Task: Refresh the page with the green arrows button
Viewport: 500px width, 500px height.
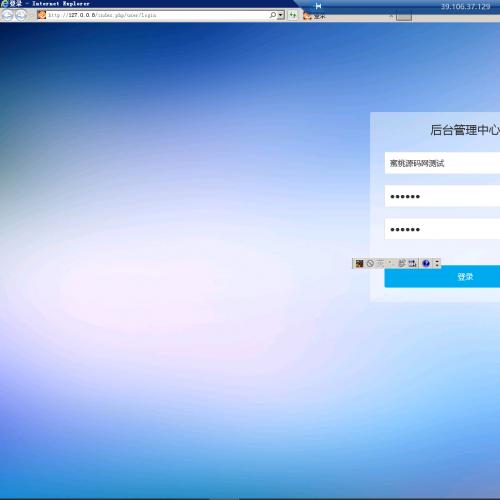Action: 293,15
